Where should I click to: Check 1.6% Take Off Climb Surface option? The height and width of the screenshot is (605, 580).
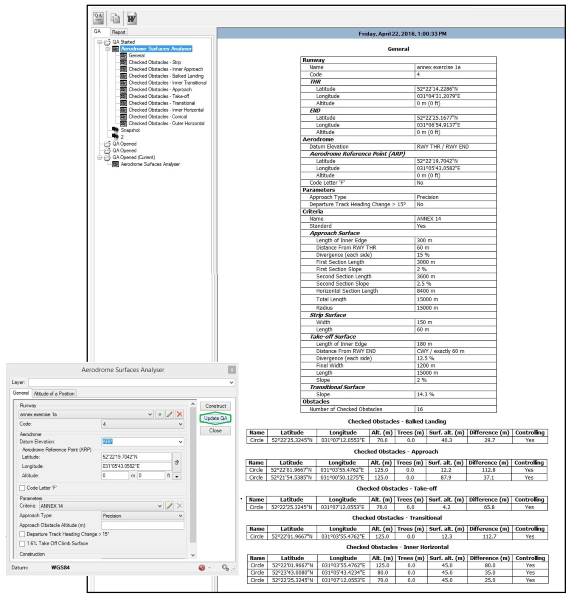pyautogui.click(x=22, y=544)
